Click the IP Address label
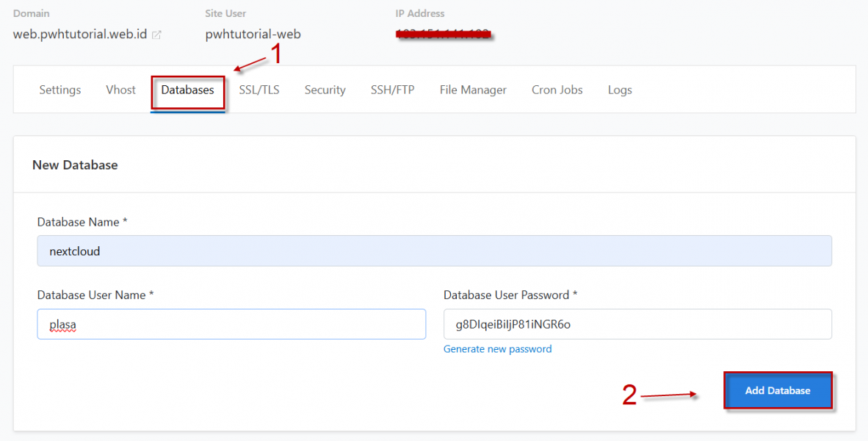This screenshot has height=441, width=868. [419, 13]
